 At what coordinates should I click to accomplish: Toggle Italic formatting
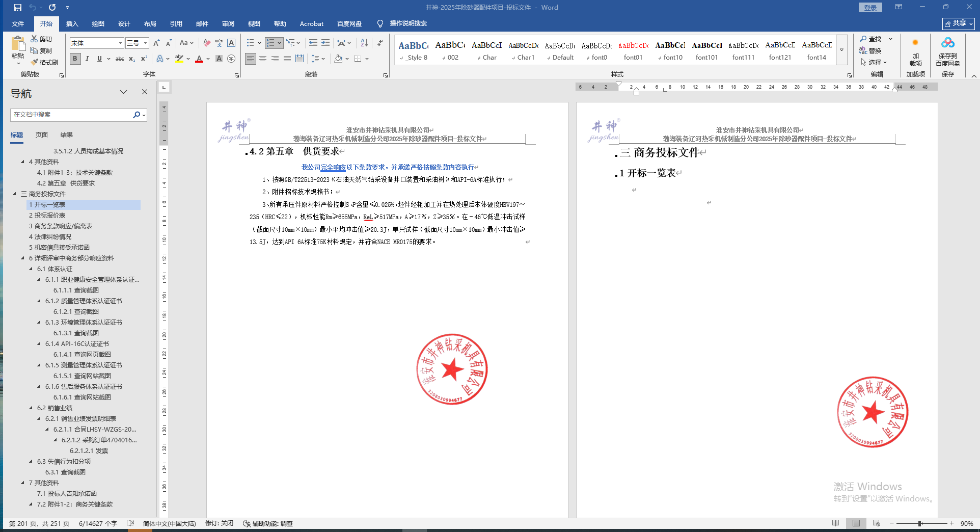(87, 59)
